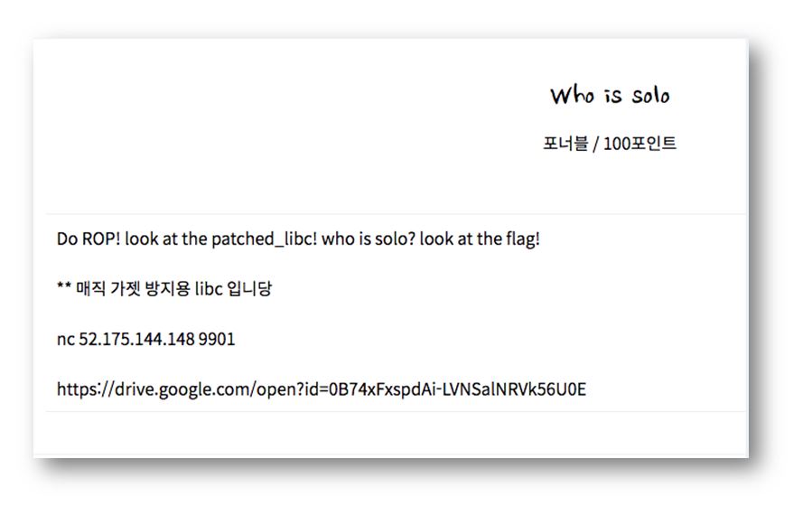
Task: Click the "Do ROP!" text in description
Action: 89,240
